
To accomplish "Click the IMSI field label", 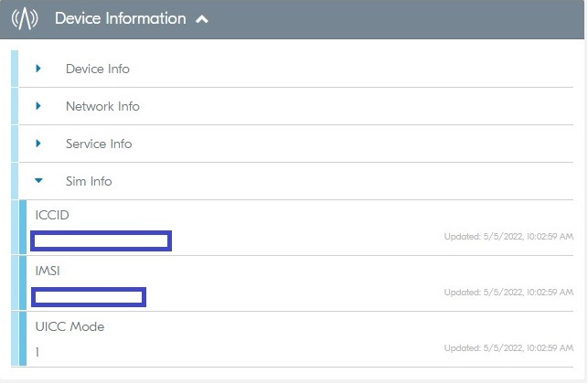I will pyautogui.click(x=48, y=271).
